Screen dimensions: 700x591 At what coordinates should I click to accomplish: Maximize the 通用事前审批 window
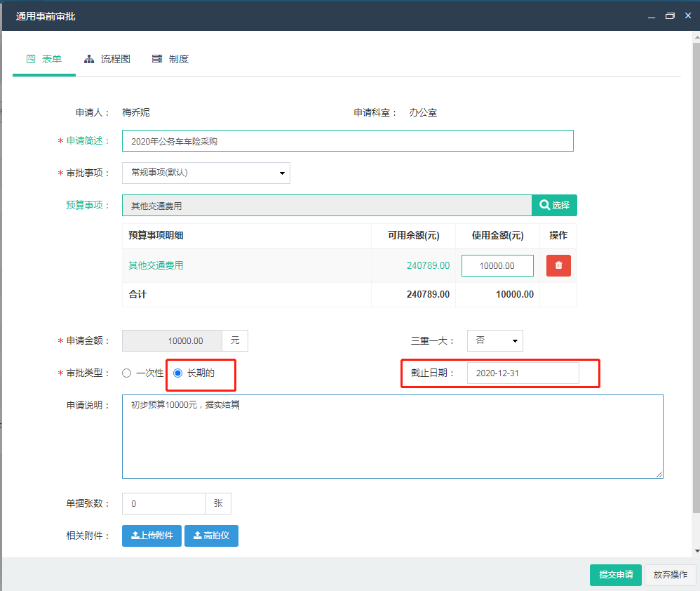[670, 16]
